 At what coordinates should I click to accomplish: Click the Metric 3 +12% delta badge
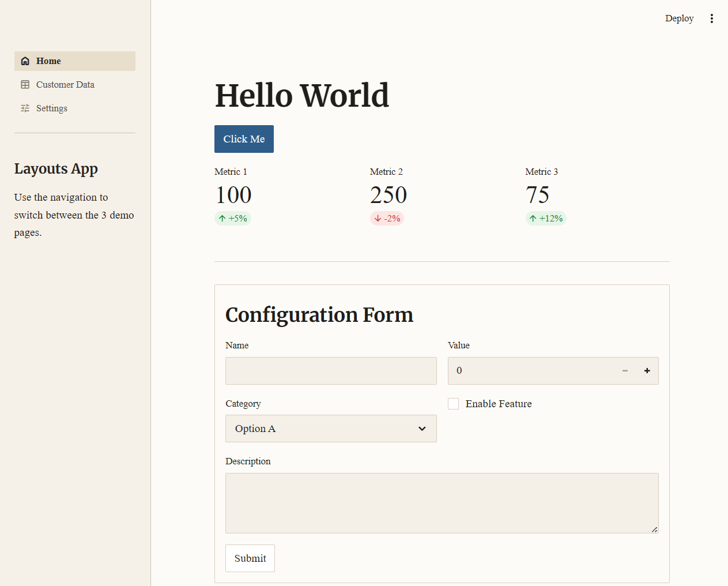[546, 219]
